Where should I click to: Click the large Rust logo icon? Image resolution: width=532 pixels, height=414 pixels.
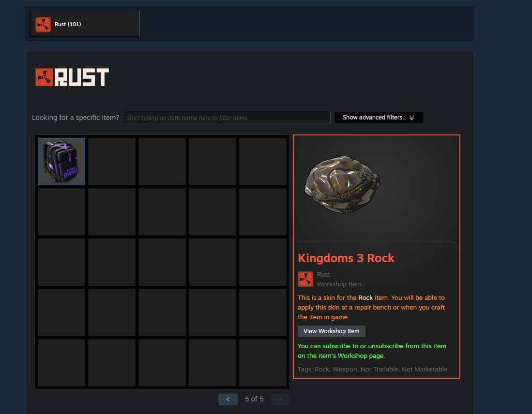point(44,77)
